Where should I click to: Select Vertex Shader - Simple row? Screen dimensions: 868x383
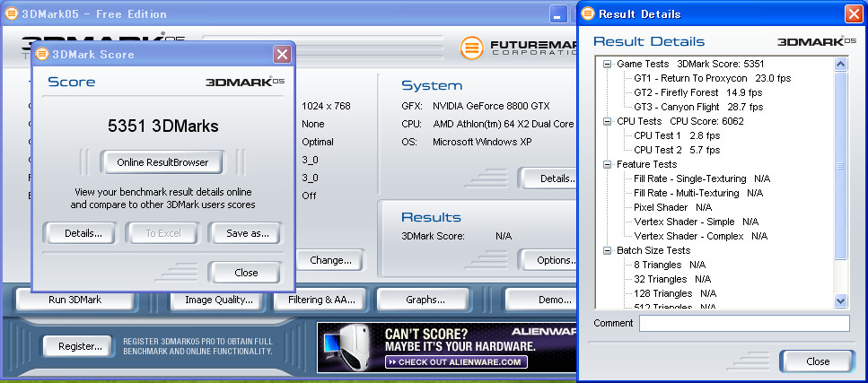(696, 222)
